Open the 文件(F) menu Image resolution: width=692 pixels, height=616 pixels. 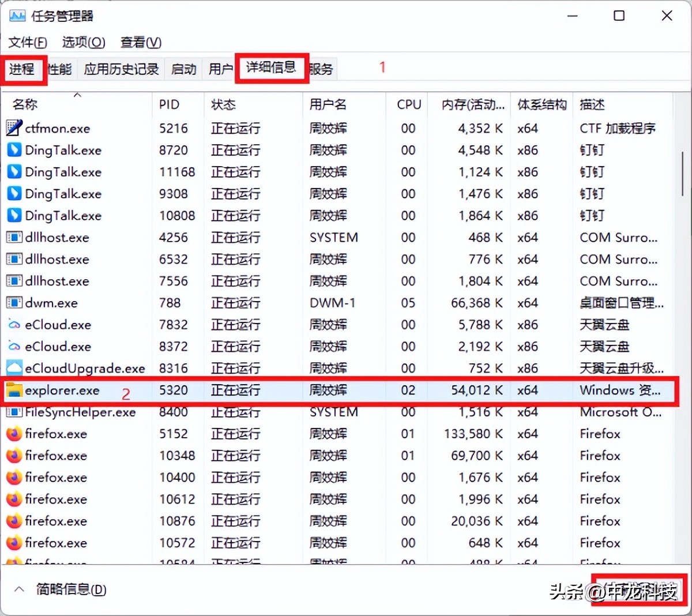tap(27, 42)
